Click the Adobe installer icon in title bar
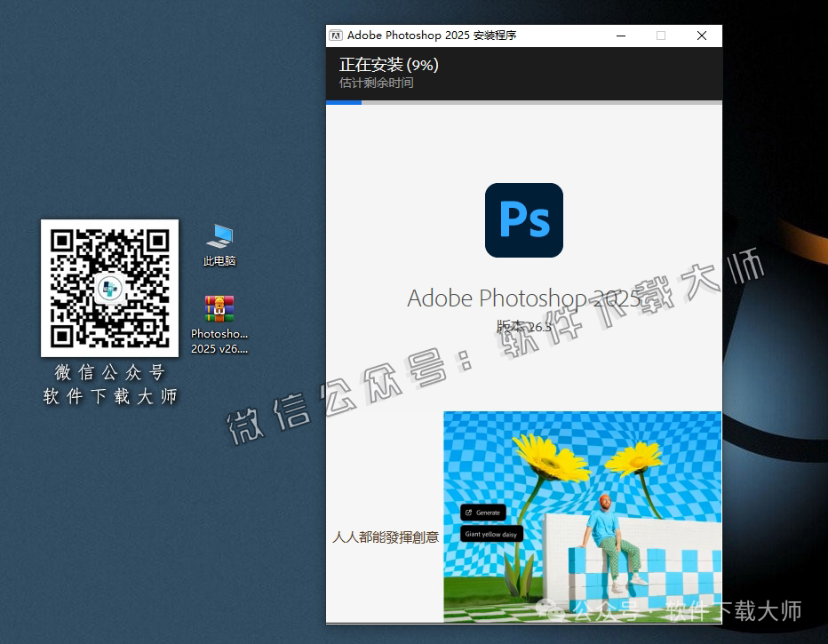 pyautogui.click(x=336, y=36)
